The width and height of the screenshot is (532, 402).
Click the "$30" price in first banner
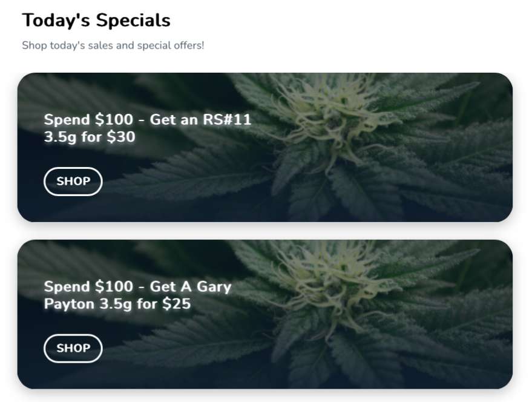point(121,137)
